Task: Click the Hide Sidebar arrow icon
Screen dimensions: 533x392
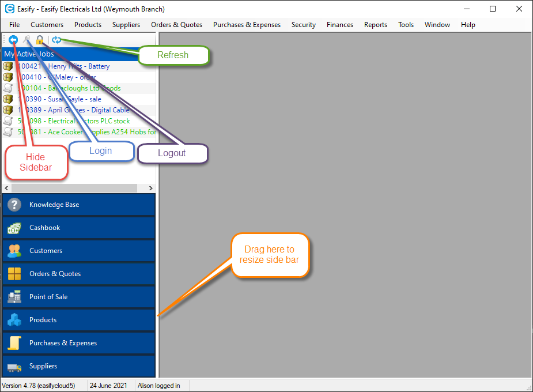Action: [x=13, y=40]
